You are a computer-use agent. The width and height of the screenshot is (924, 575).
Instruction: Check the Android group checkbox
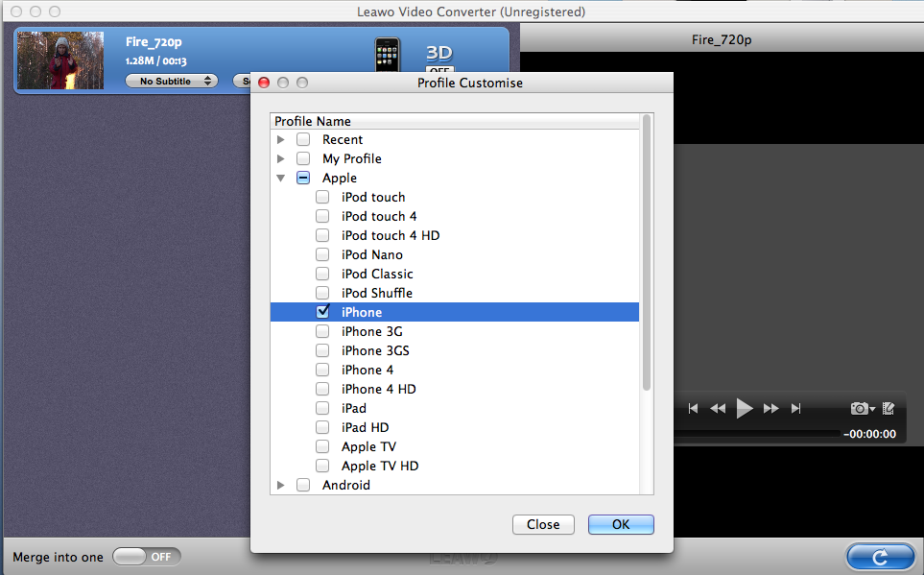[303, 486]
